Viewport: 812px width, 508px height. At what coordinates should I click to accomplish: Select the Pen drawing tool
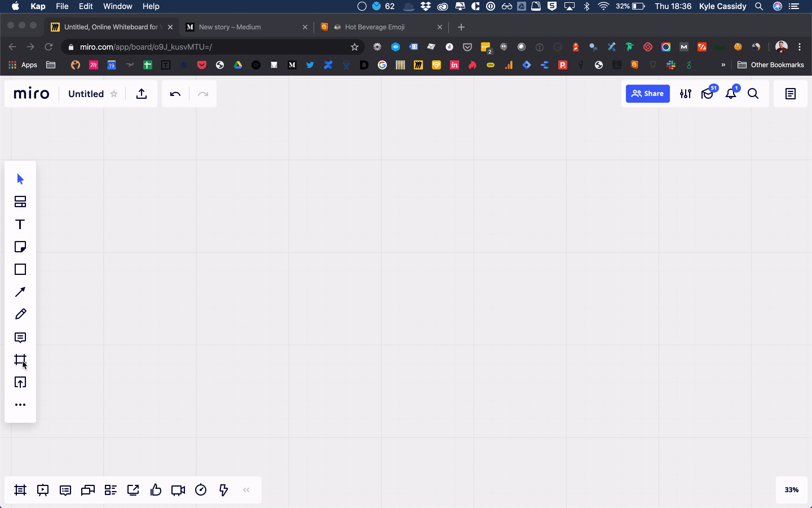pos(20,314)
